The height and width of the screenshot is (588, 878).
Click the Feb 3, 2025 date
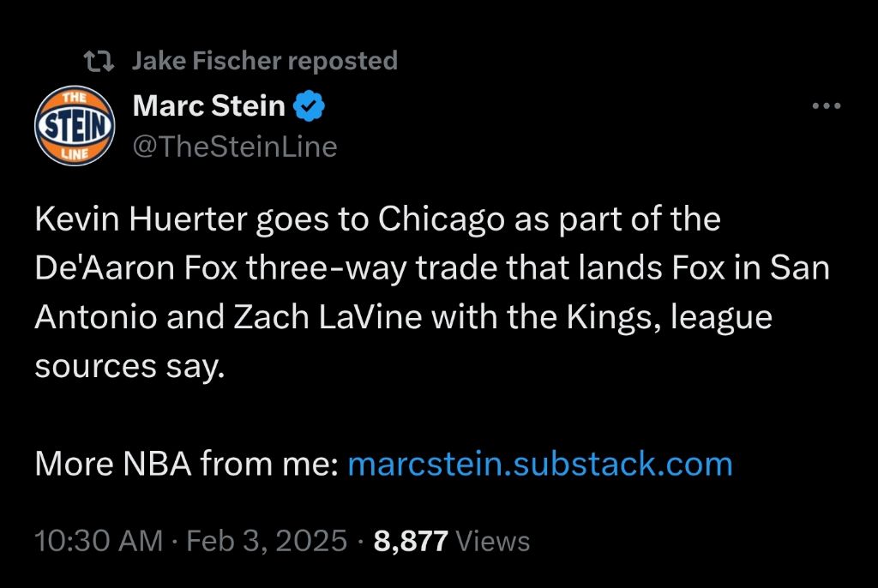pyautogui.click(x=267, y=541)
